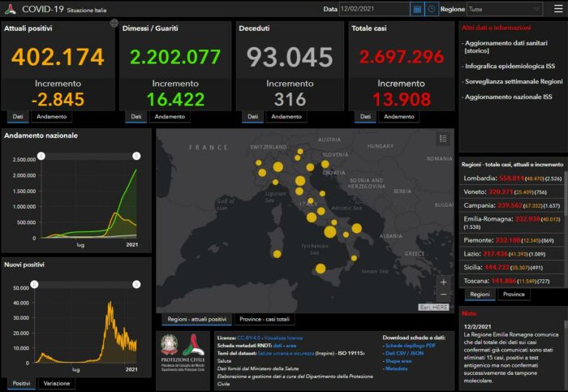Select Dati tab under Totale casi
This screenshot has width=568, height=392.
pyautogui.click(x=365, y=117)
